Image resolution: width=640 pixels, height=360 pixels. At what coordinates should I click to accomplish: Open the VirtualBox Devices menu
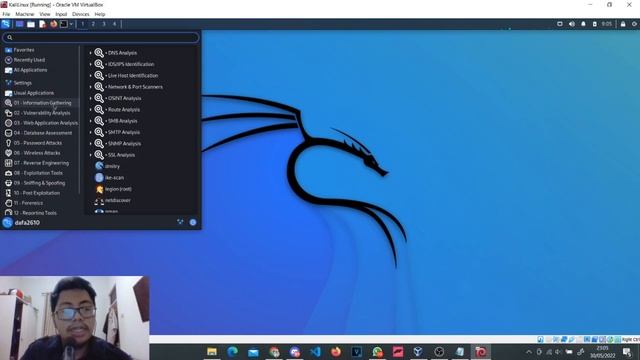(x=80, y=14)
